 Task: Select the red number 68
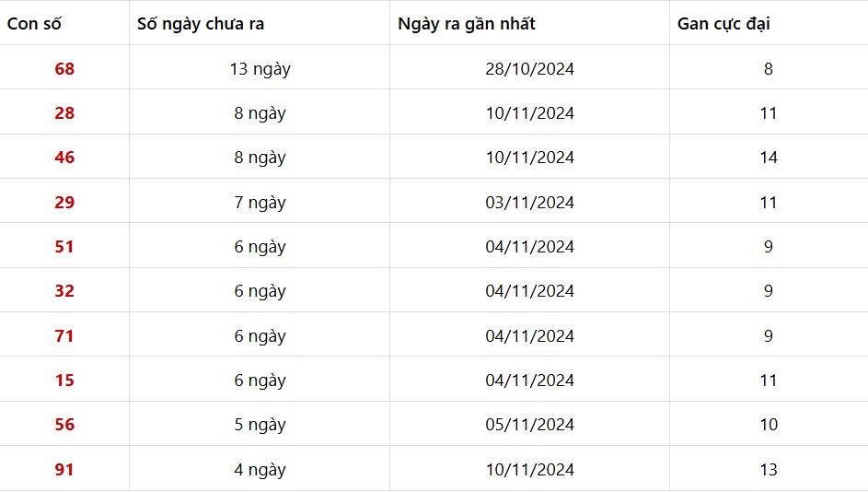[x=64, y=69]
